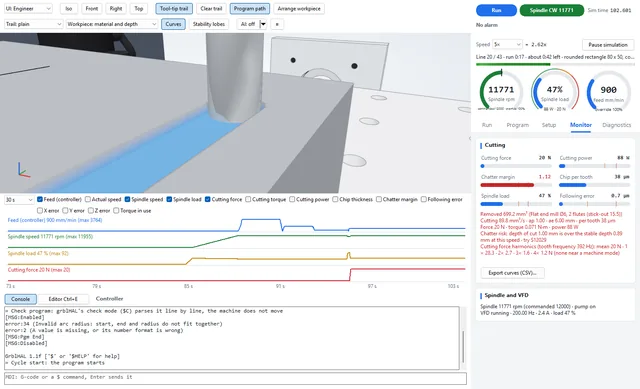Enable the Cutting power curve checkbox
Screen dimensions: 640x389
click(292, 199)
